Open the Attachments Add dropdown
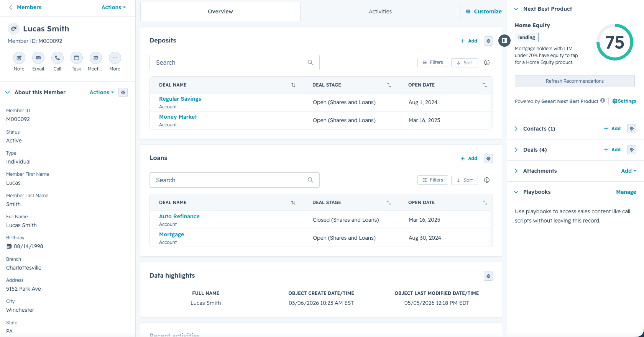Screen dimensions: 644x337 [x=629, y=171]
